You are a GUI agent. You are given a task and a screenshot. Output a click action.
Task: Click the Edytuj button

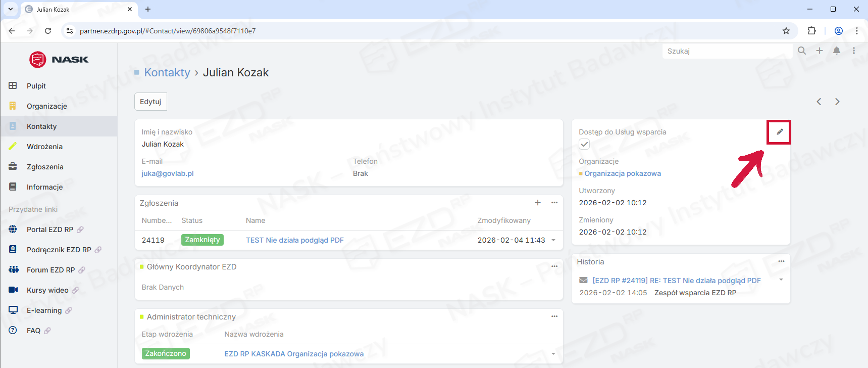(x=150, y=102)
